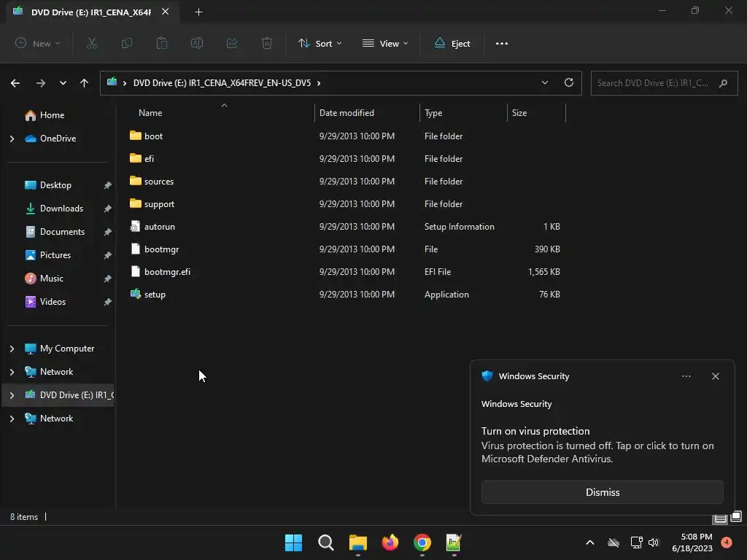
Task: Open the See more ellipsis menu
Action: [502, 43]
